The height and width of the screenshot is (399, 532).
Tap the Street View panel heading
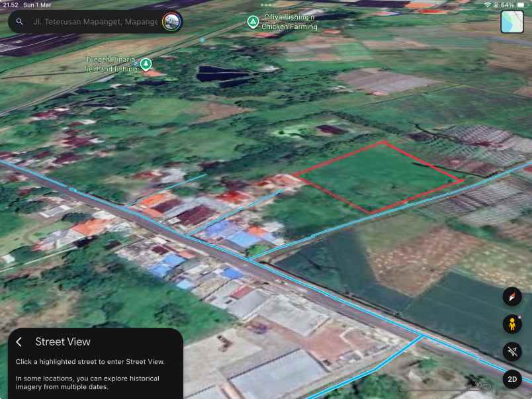[64, 341]
